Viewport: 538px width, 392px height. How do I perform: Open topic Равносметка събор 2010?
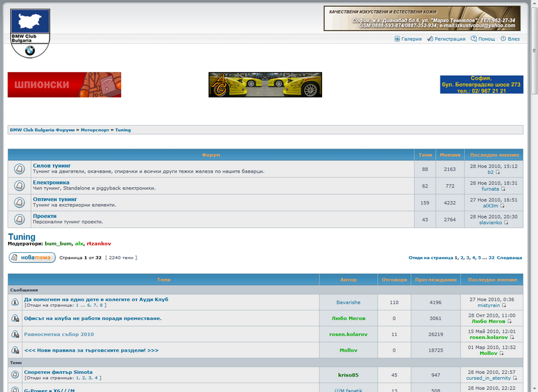click(x=59, y=334)
